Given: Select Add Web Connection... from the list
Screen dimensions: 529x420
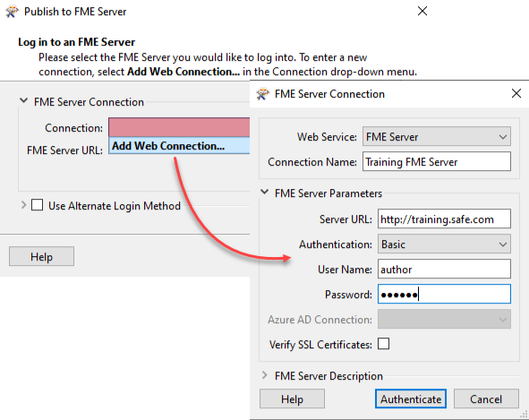Looking at the screenshot, I should (x=179, y=145).
